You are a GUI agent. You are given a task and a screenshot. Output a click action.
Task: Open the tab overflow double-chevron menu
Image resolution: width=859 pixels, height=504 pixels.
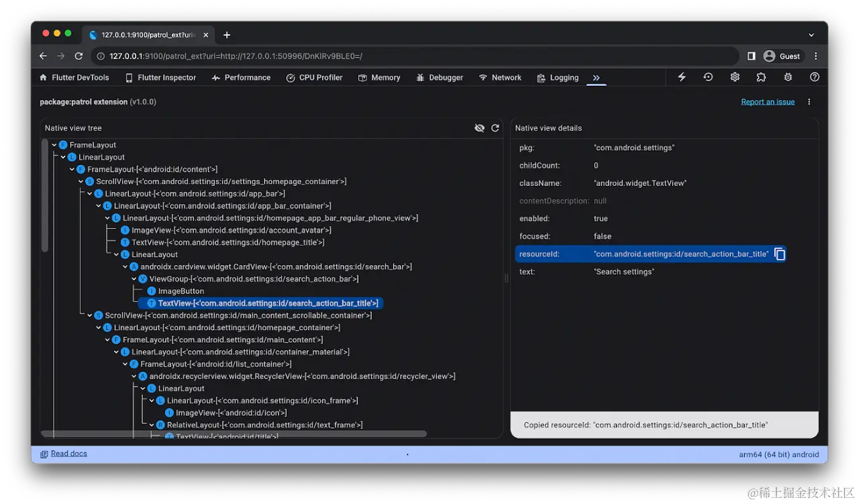pos(596,78)
